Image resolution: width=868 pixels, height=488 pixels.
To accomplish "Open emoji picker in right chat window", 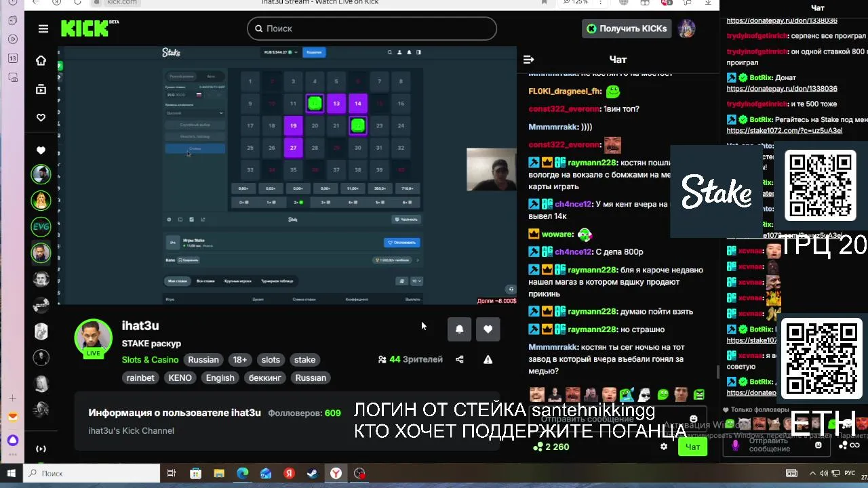I will pyautogui.click(x=818, y=445).
